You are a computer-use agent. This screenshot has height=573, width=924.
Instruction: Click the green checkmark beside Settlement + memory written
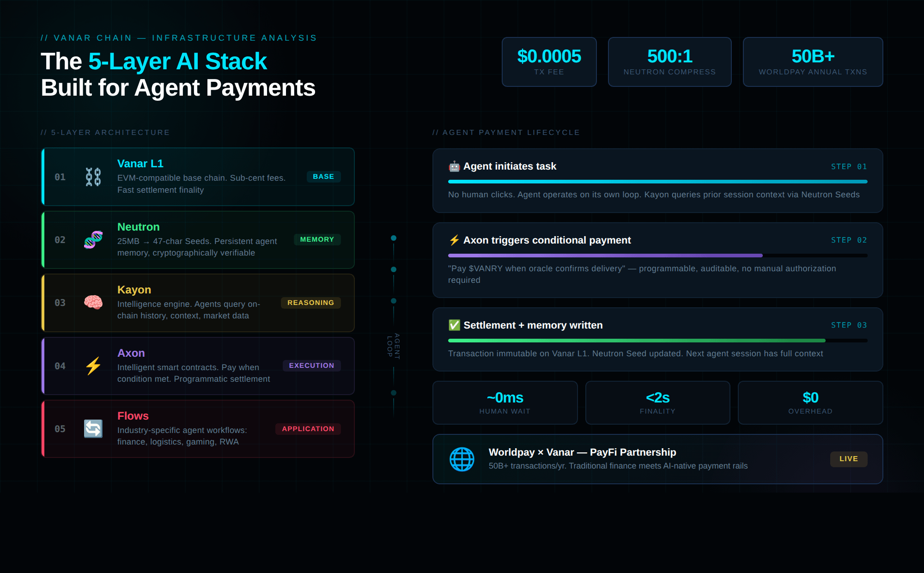[454, 325]
